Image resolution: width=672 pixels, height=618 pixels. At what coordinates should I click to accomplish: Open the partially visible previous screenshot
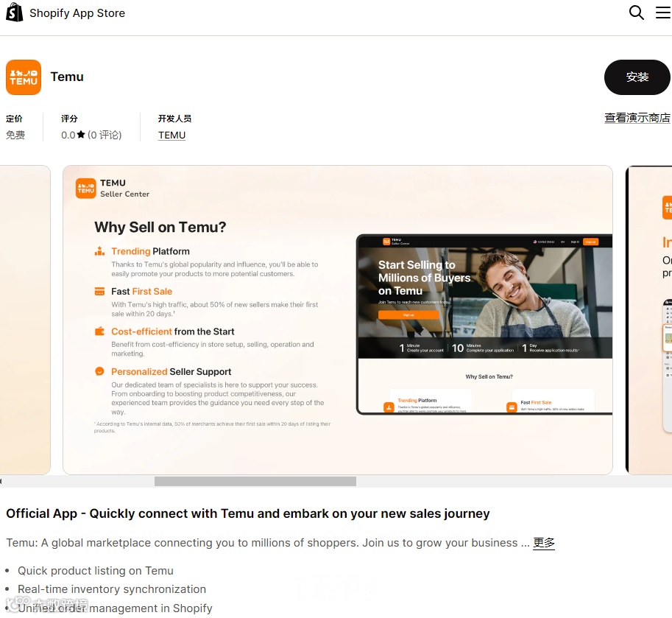pos(25,320)
